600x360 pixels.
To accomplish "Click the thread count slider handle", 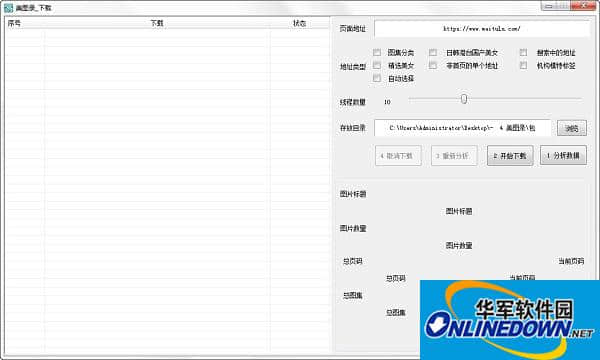I will [464, 99].
